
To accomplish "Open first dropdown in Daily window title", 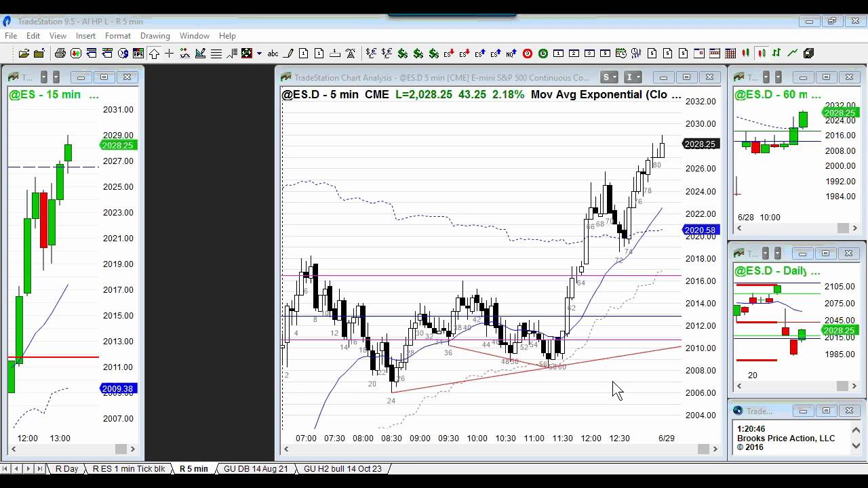I will click(x=766, y=253).
